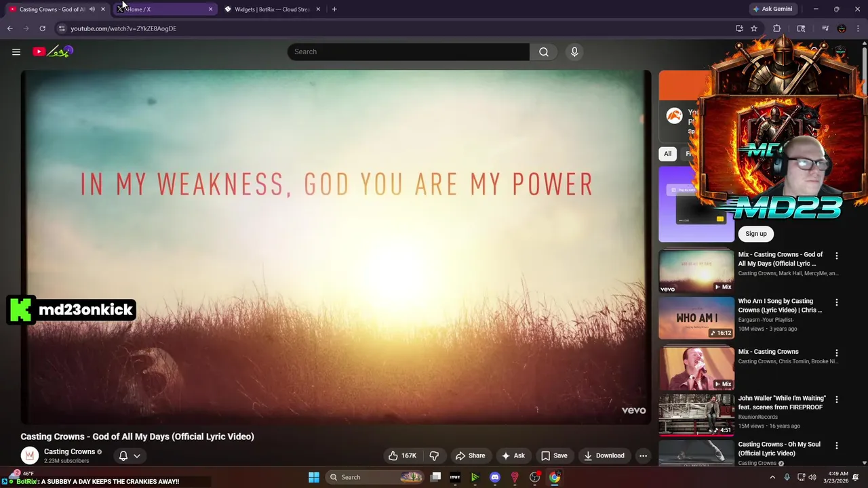Image resolution: width=868 pixels, height=488 pixels.
Task: Open the Mix - God of All My Days thumbnail
Action: pos(696,271)
